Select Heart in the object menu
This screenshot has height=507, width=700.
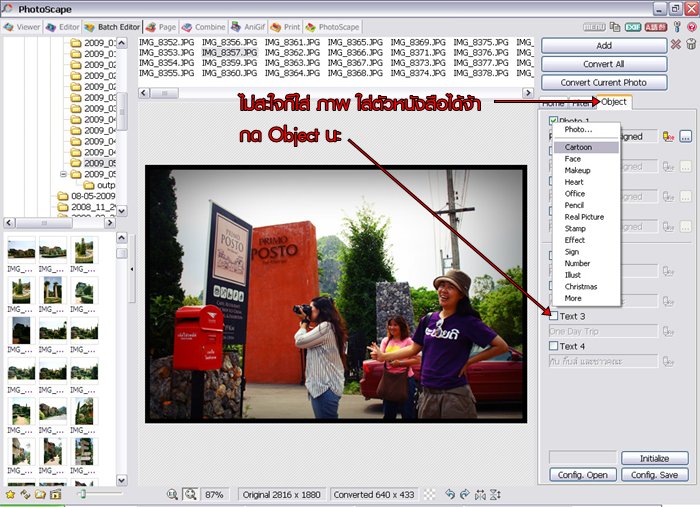click(586, 182)
